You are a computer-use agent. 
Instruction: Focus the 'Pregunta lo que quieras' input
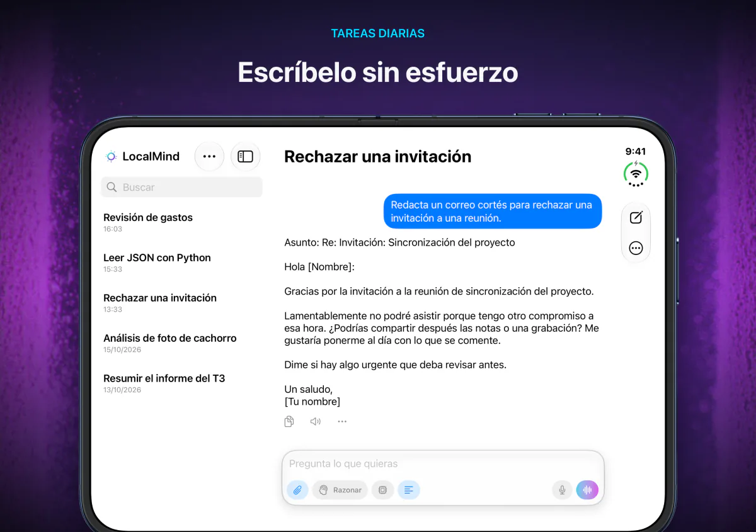point(443,464)
